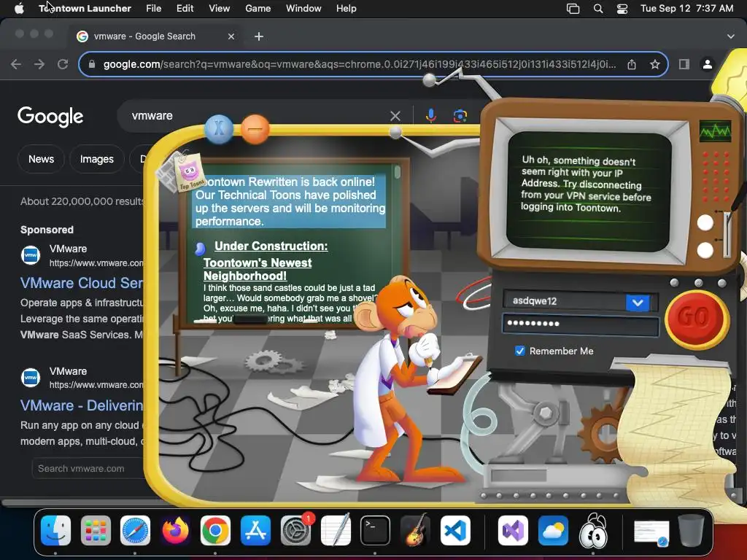Image resolution: width=747 pixels, height=560 pixels.
Task: Clear the Google search box
Action: point(395,116)
